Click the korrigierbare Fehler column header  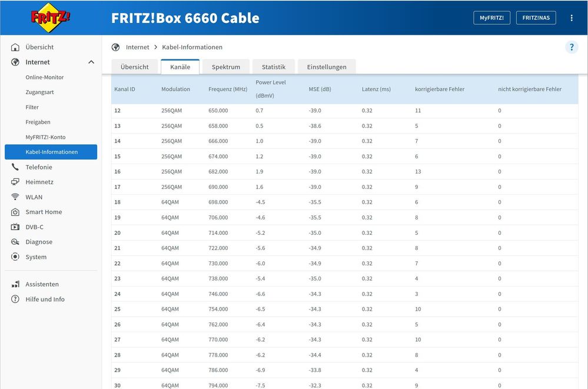coord(440,89)
